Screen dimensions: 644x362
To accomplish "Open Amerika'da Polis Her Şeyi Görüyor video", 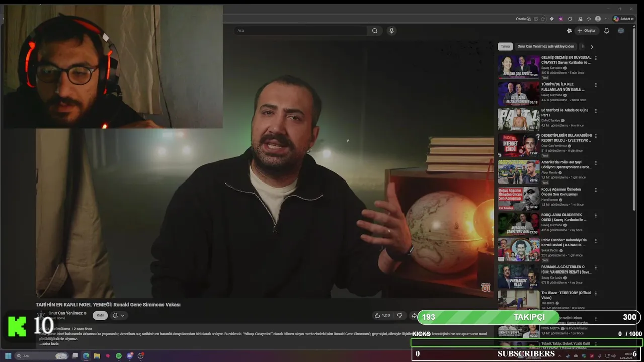I will (518, 172).
